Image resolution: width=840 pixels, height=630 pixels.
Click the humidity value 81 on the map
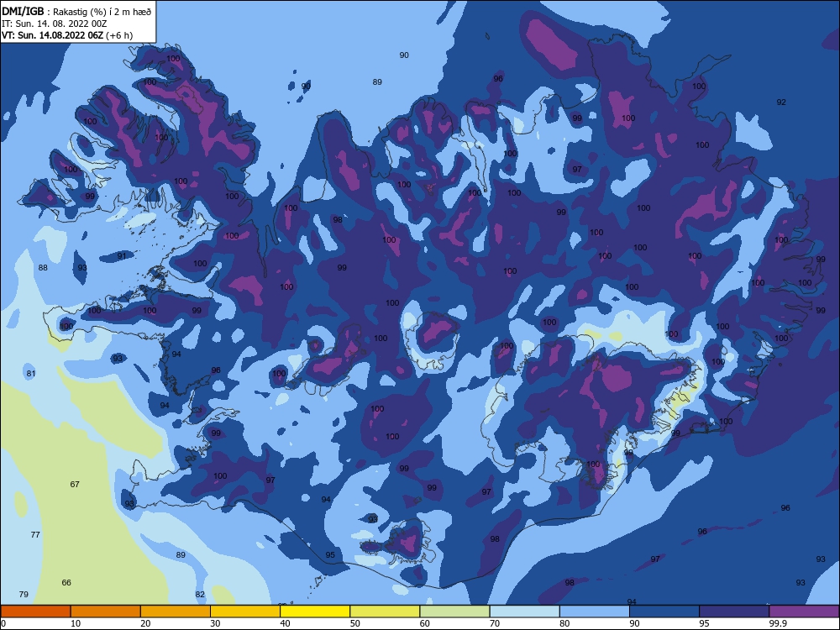pos(30,374)
